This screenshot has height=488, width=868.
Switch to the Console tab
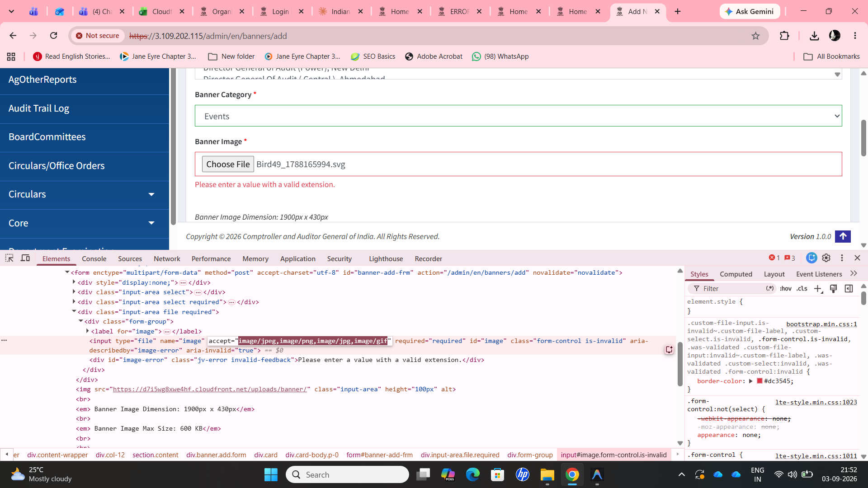(94, 259)
